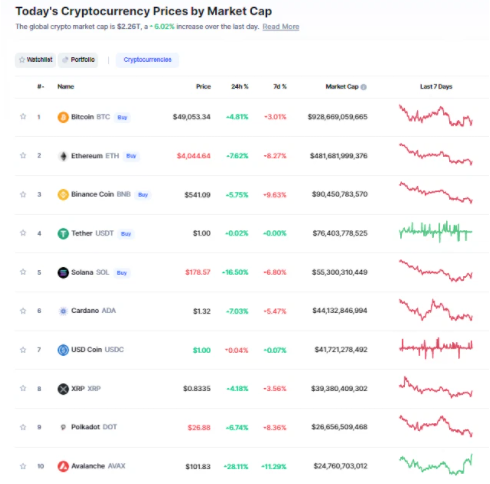Click the Avalanche logo icon
The width and height of the screenshot is (490, 484).
63,466
